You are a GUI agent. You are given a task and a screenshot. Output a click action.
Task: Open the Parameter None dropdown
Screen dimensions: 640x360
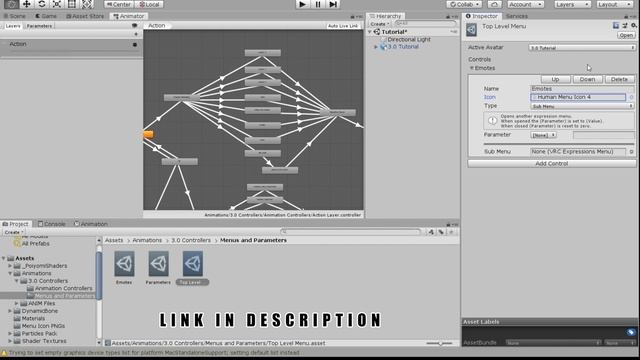pyautogui.click(x=543, y=135)
